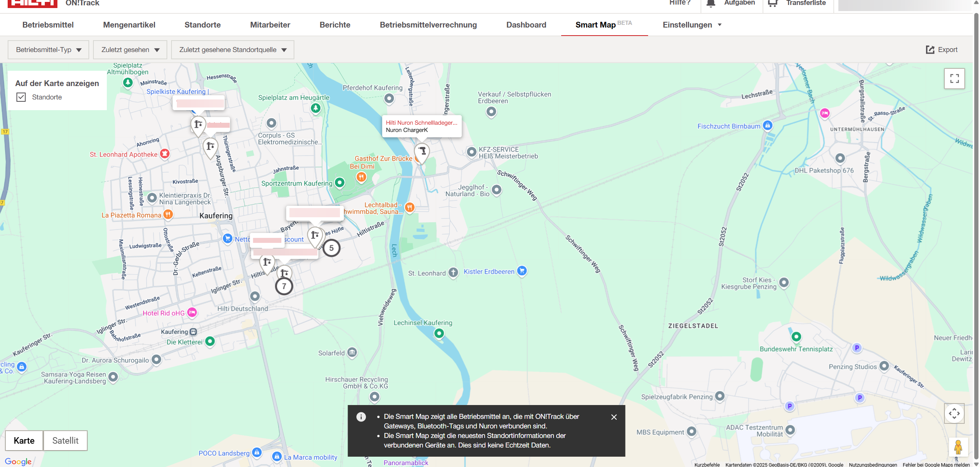Open map camera controls icon
The height and width of the screenshot is (467, 980).
pos(954,413)
